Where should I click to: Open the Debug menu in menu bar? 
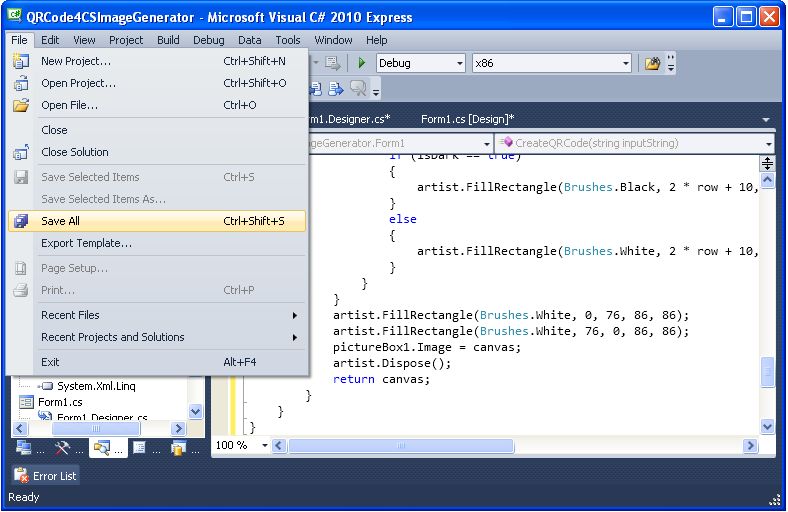tap(209, 40)
